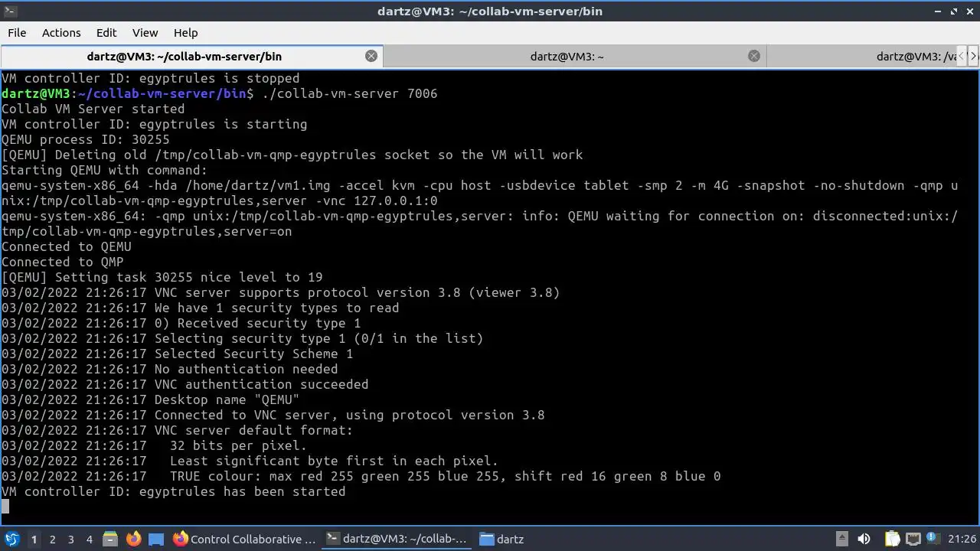Open the Help menu
The width and height of the screenshot is (980, 551).
click(x=185, y=33)
